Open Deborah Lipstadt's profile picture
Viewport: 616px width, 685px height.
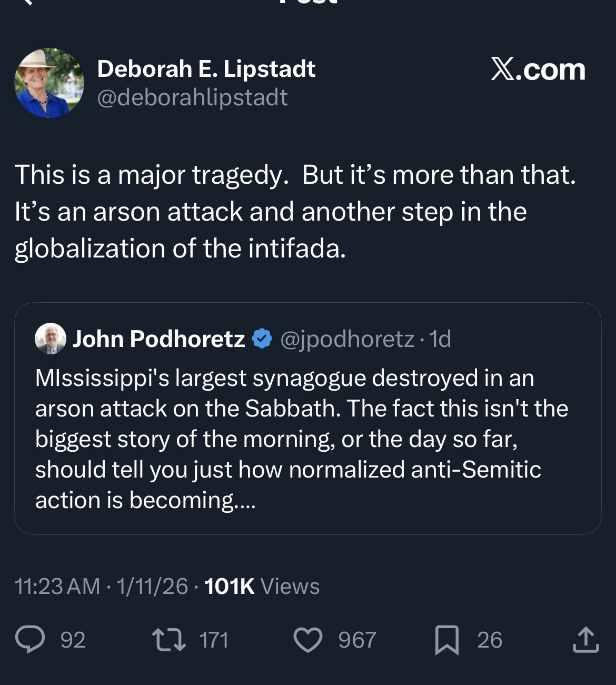tap(49, 83)
